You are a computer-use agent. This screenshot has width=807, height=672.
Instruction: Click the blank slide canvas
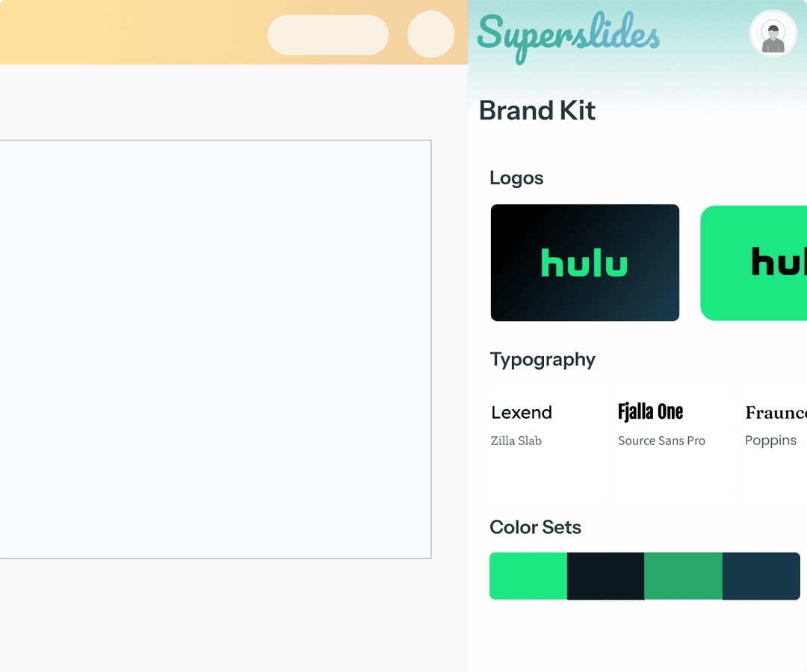click(x=215, y=349)
